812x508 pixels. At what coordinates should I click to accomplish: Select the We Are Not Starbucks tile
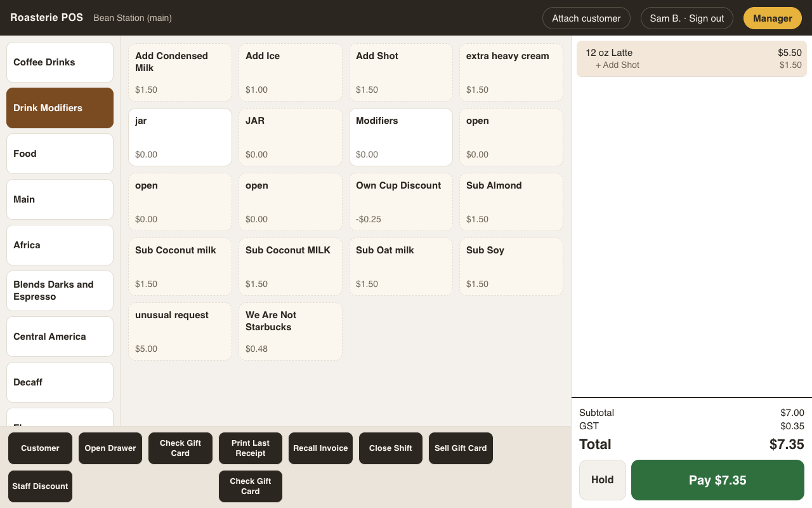(x=291, y=331)
